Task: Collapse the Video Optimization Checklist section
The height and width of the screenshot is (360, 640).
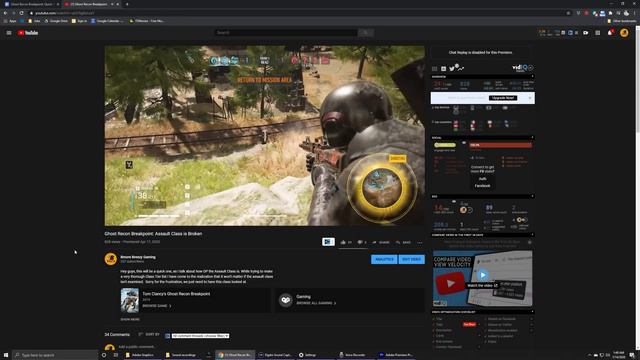Action: click(x=532, y=312)
